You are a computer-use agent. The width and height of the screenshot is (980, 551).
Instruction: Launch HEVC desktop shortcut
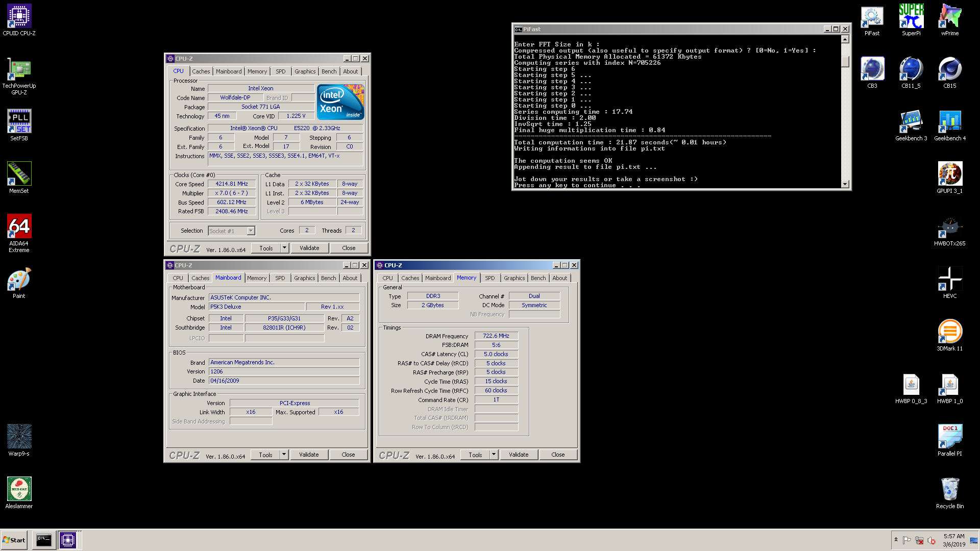click(x=950, y=283)
